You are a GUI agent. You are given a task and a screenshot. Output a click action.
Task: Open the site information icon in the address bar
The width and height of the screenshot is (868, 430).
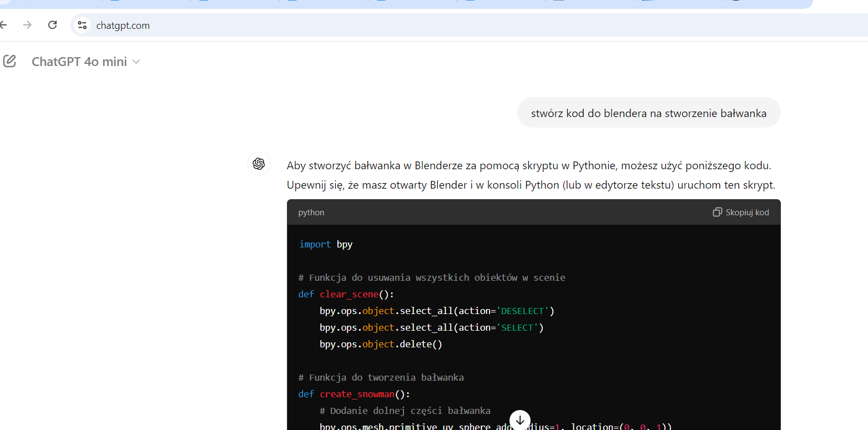82,25
